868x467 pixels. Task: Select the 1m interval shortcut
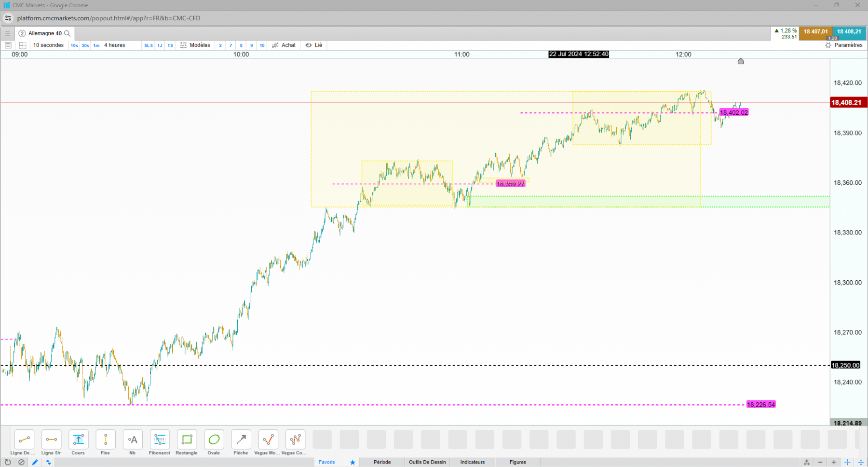click(x=96, y=45)
